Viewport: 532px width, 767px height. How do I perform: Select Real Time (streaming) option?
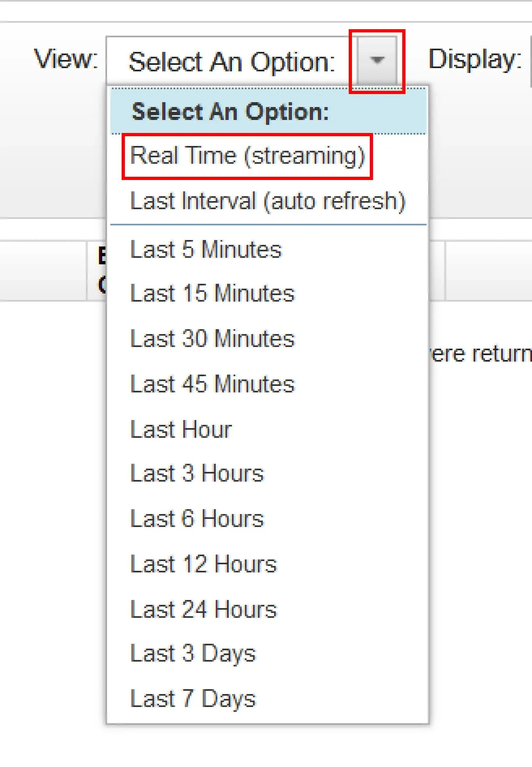pos(247,156)
